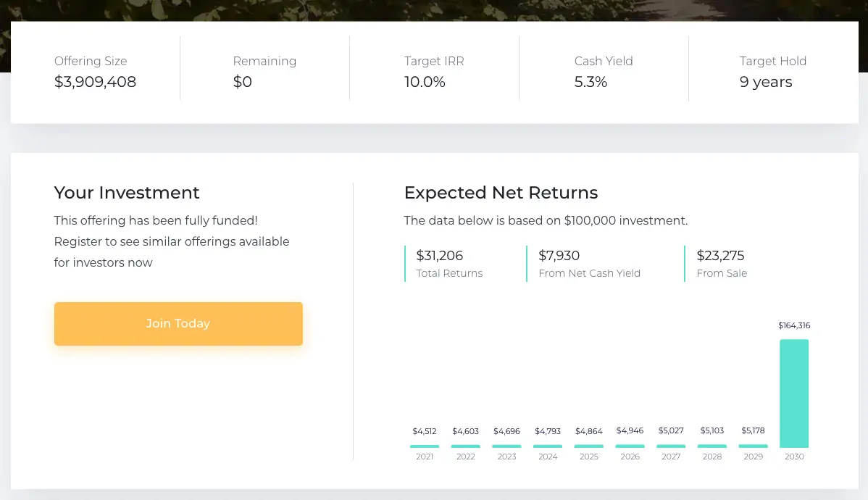Image resolution: width=868 pixels, height=500 pixels.
Task: Click the Your Investment heading
Action: (x=127, y=193)
